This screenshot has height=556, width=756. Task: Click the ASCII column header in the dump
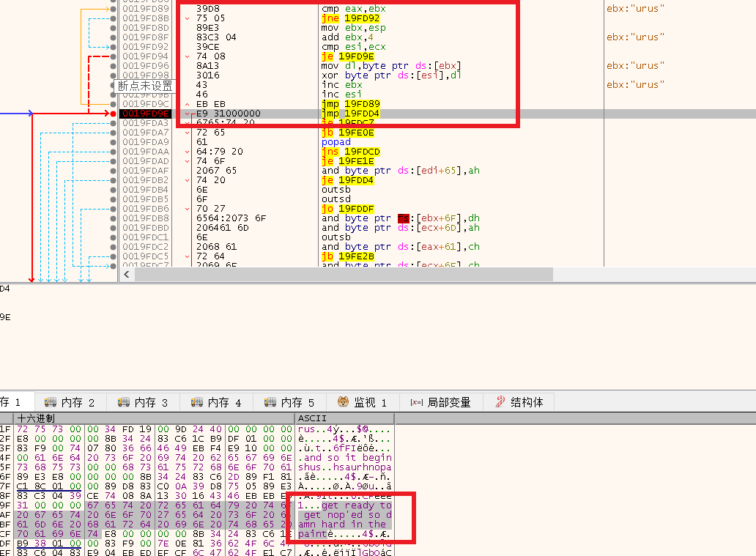344,418
